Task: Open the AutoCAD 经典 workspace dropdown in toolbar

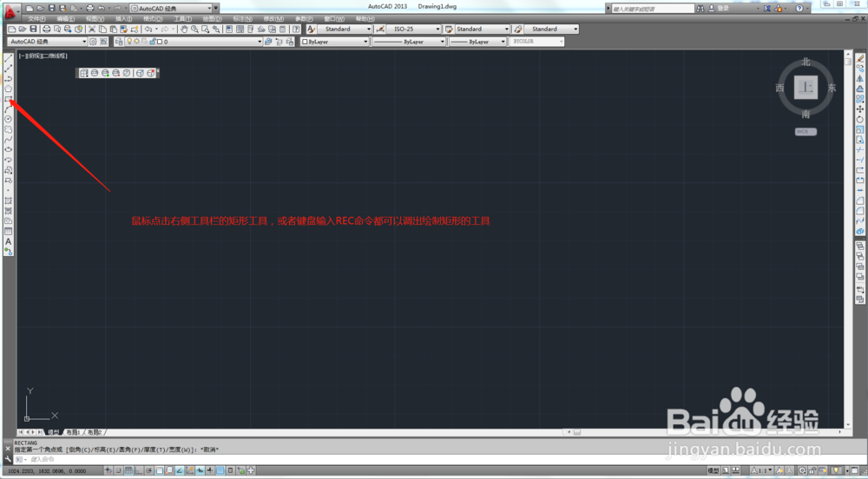Action: point(47,42)
